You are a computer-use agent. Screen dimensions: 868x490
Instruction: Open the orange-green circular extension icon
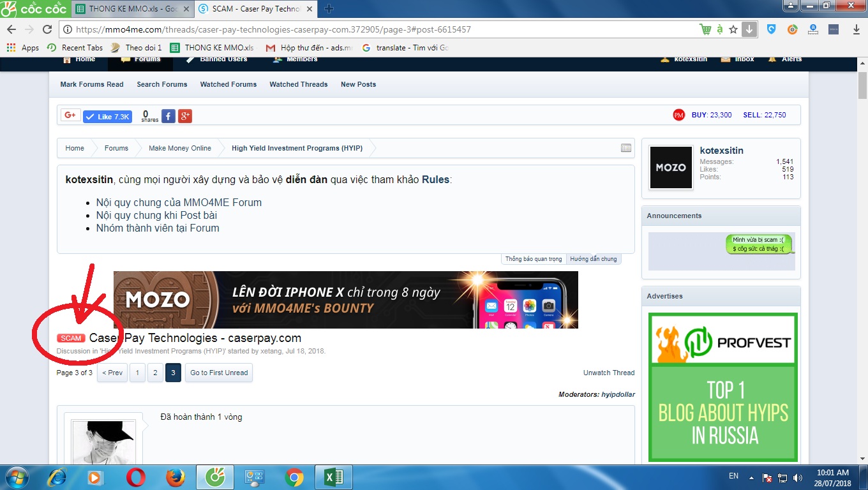pyautogui.click(x=792, y=29)
